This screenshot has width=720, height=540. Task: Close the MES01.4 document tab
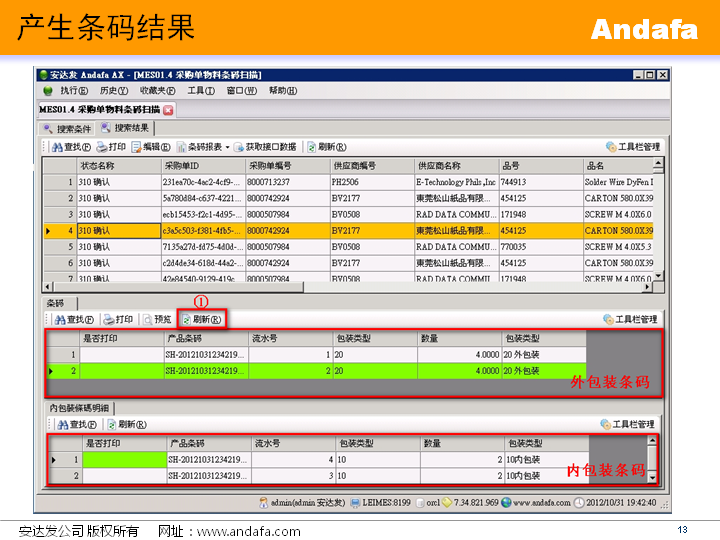(x=168, y=109)
